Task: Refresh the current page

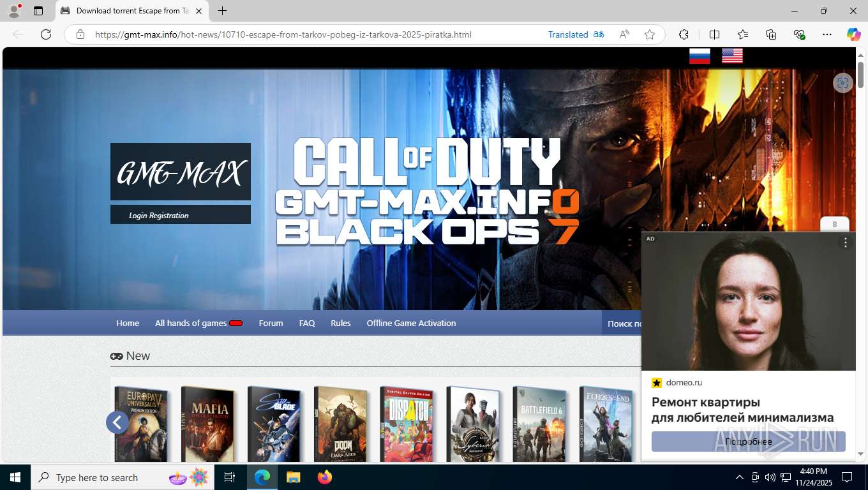Action: [x=46, y=34]
